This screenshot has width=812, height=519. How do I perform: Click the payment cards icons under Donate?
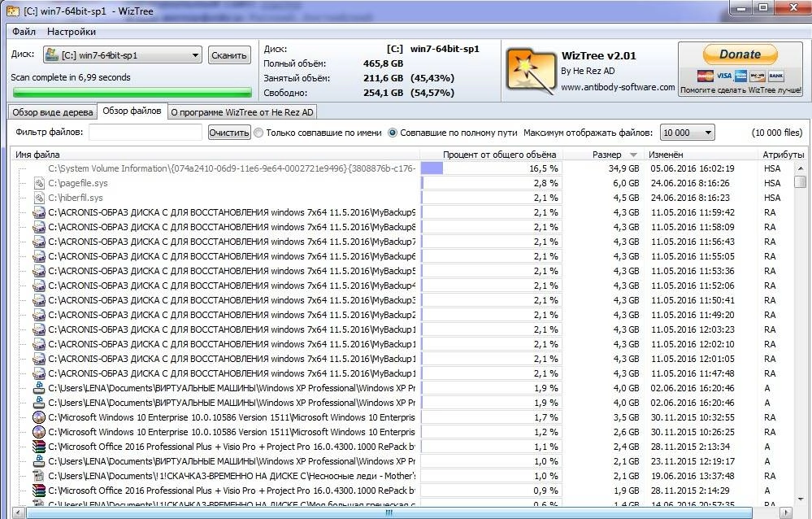click(x=740, y=76)
